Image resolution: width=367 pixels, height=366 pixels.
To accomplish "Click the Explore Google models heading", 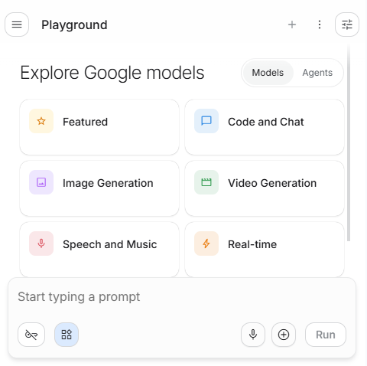I will [112, 73].
